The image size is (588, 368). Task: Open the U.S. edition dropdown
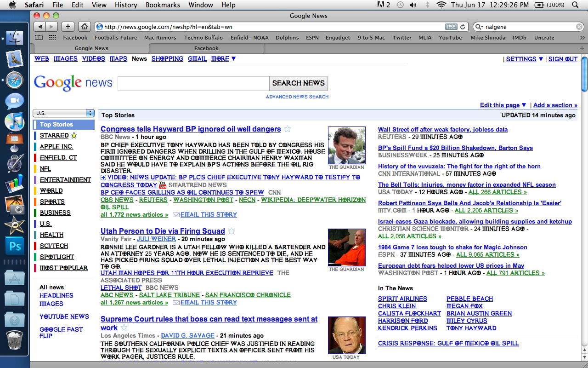coord(63,113)
